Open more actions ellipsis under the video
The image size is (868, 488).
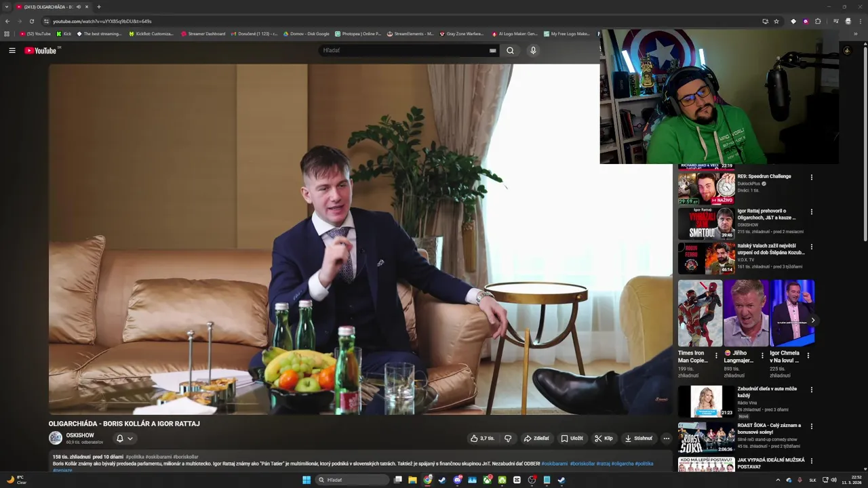[666, 439]
